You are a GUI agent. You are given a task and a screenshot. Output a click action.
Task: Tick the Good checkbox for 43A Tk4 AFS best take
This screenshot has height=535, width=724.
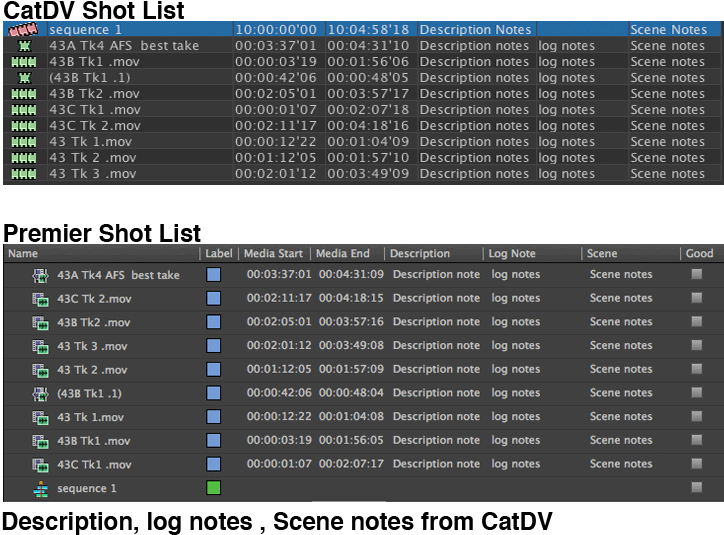pyautogui.click(x=697, y=274)
